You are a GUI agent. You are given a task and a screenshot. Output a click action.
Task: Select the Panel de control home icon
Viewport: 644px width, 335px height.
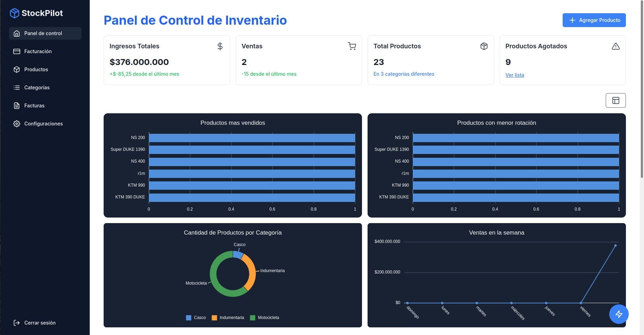(x=16, y=33)
